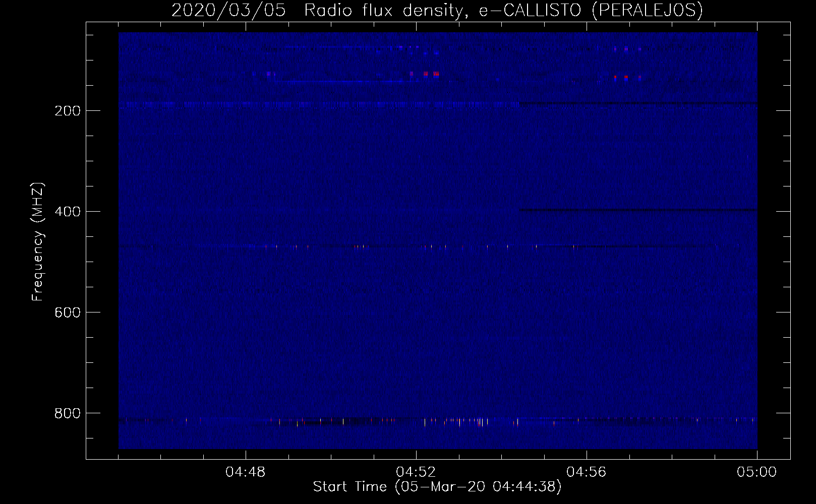Click the plot title 'Radio flux density, e-CALLISTO (PERALEJOS)'
This screenshot has height=504, width=816.
[x=503, y=11]
